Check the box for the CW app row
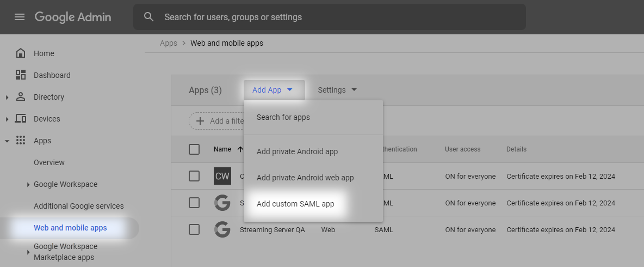The height and width of the screenshot is (267, 644). [x=194, y=176]
